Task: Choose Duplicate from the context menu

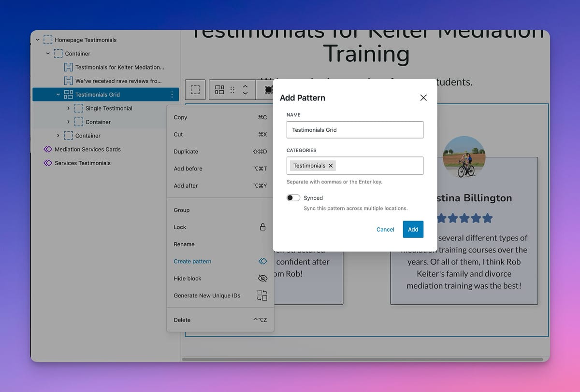Action: pyautogui.click(x=186, y=152)
